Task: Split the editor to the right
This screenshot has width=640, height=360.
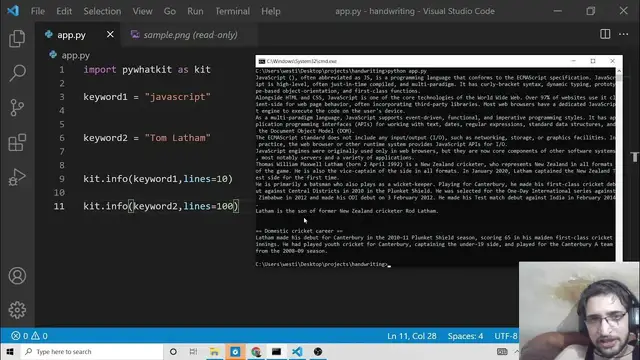Action: coord(605,34)
